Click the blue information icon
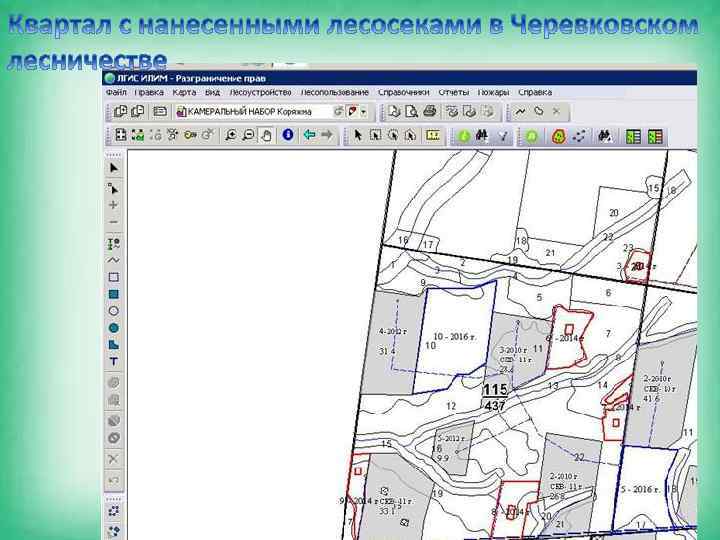This screenshot has width=720, height=540. pyautogui.click(x=288, y=135)
